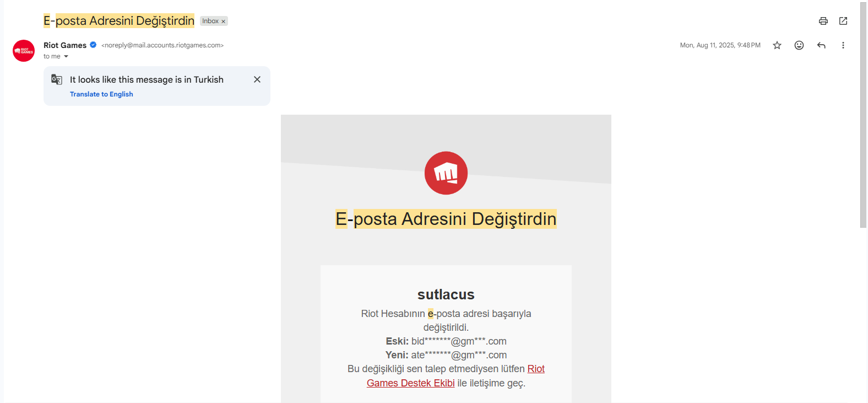Click the Eski masked email address line

pos(446,341)
